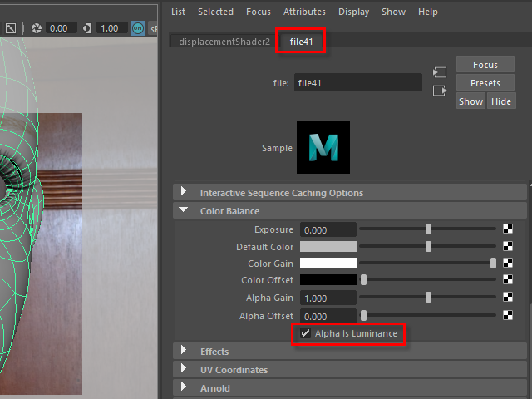Image resolution: width=532 pixels, height=399 pixels.
Task: Switch to the displacementShader2 tab
Action: click(224, 42)
